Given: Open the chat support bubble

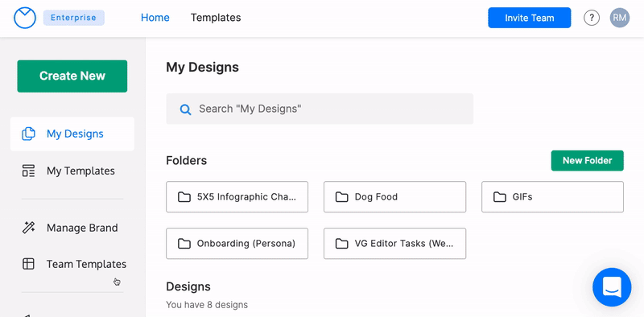Looking at the screenshot, I should tap(612, 287).
